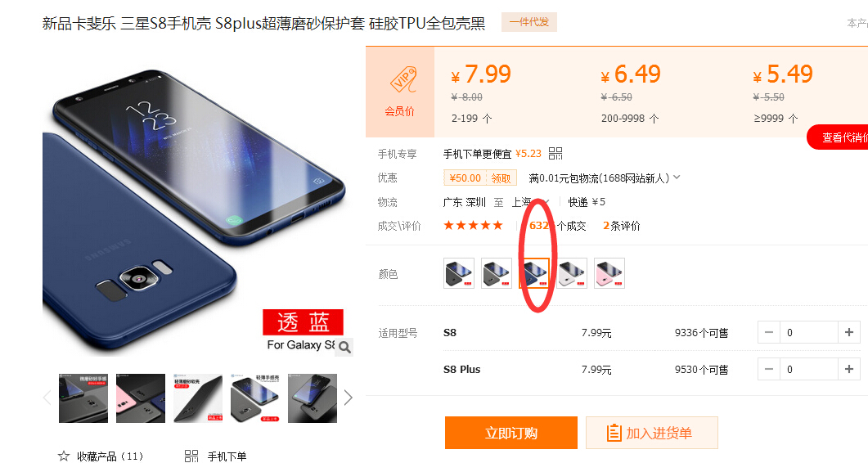Decrease S8 Plus quantity with minus button
The image size is (868, 463).
(769, 369)
